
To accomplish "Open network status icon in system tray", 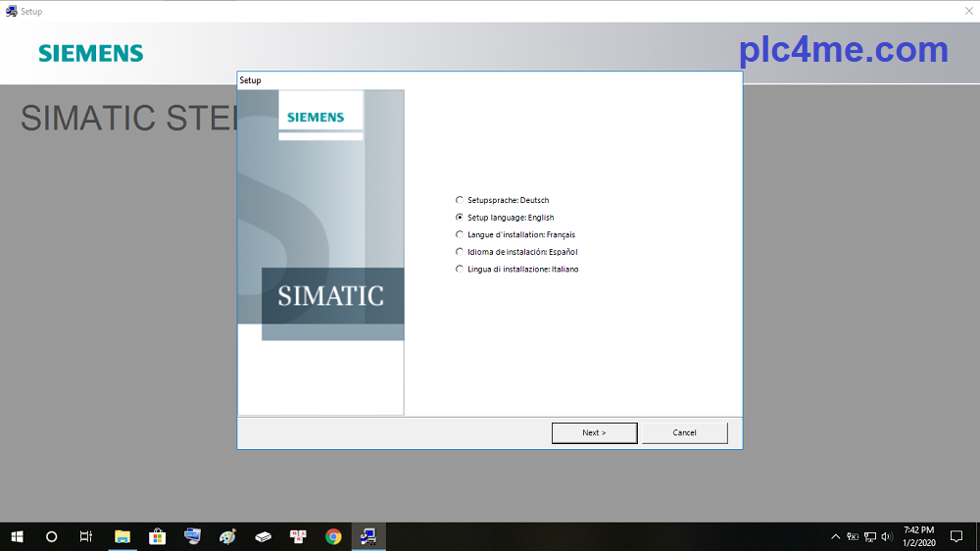I will click(x=869, y=536).
